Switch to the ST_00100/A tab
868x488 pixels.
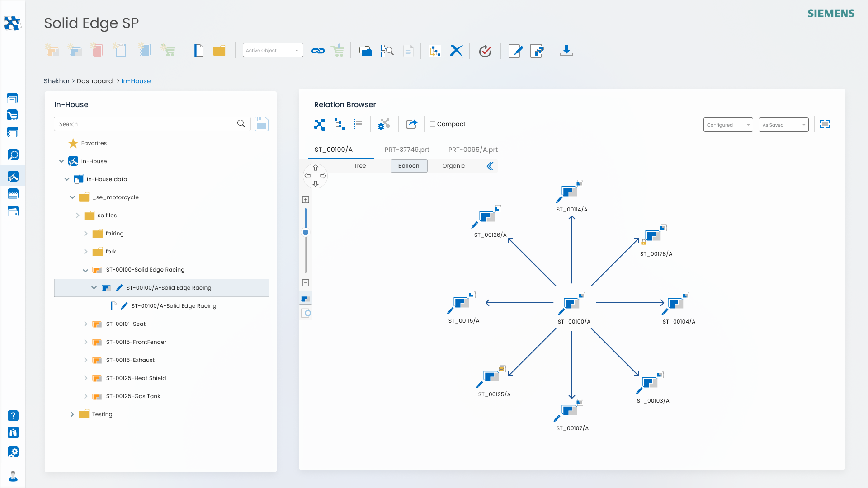[334, 150]
